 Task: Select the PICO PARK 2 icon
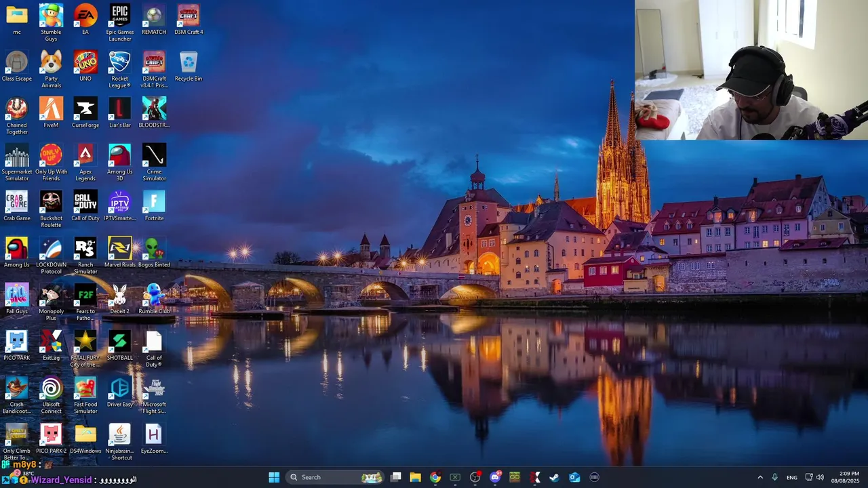coord(51,439)
